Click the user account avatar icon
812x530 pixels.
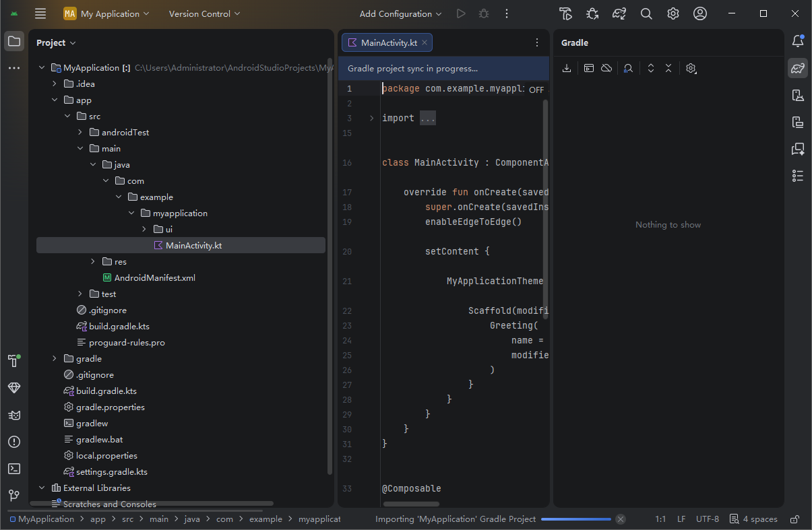coord(700,13)
